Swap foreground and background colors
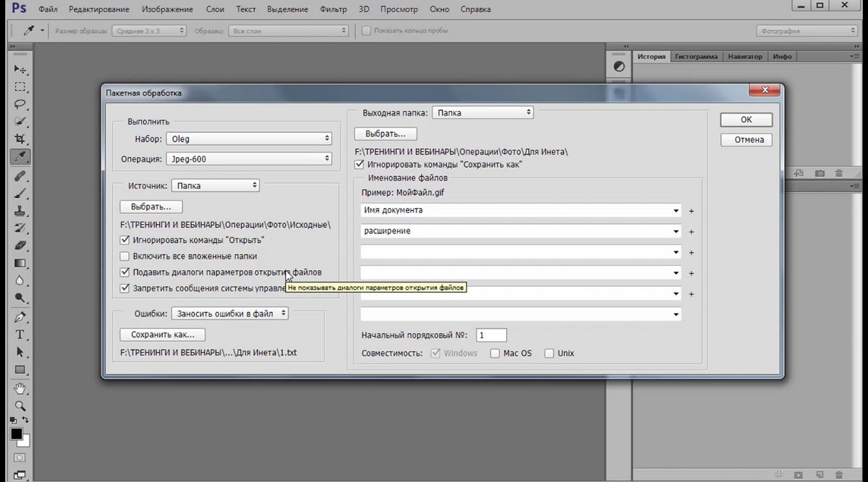 click(x=26, y=420)
